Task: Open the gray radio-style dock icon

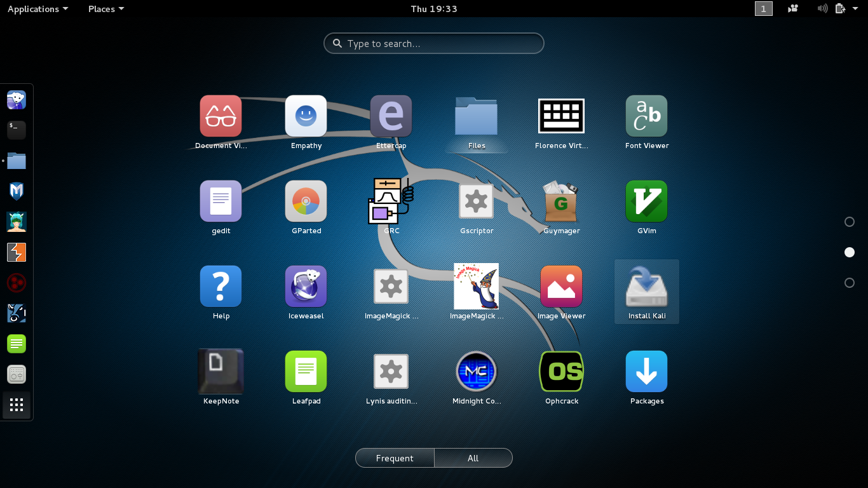Action: coord(17,374)
